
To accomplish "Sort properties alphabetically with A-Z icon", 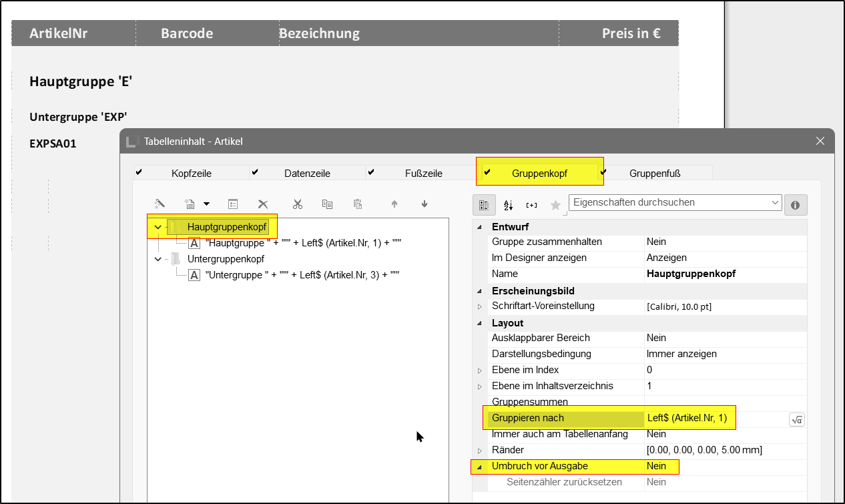I will pyautogui.click(x=508, y=205).
